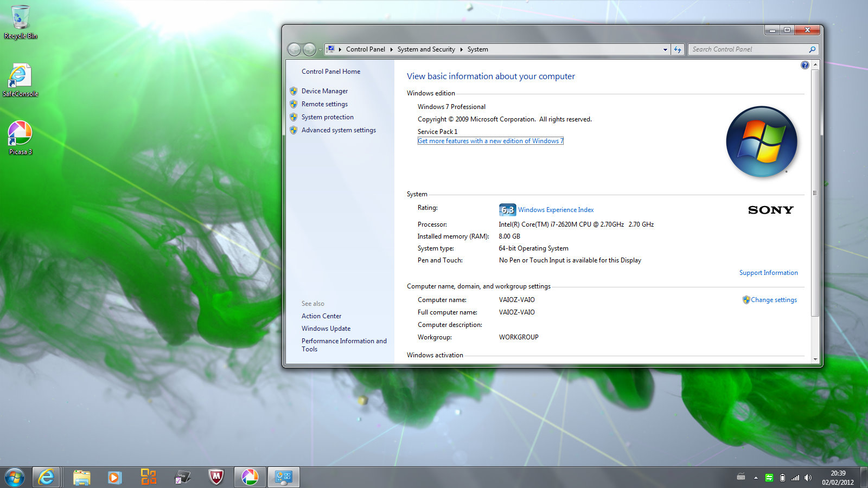Click System and Security in breadcrumb
Viewport: 868px width, 488px height.
tap(426, 49)
